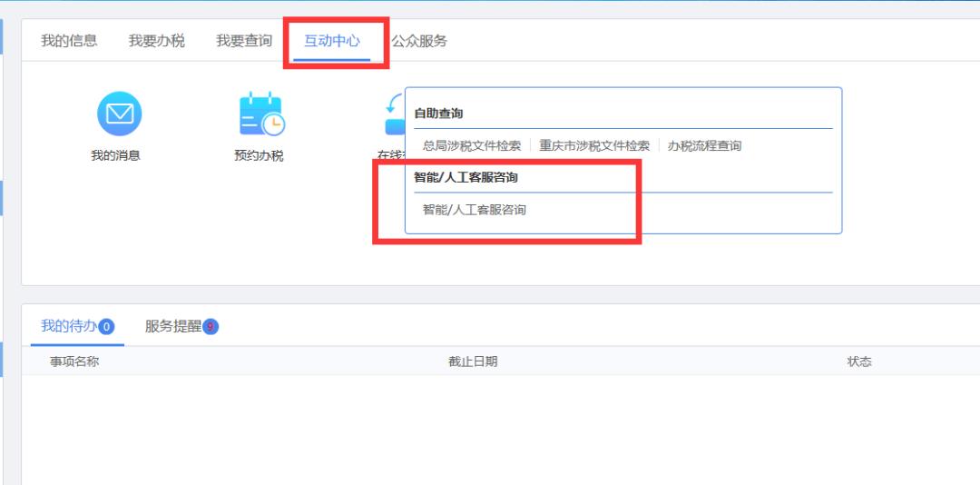Go to the 公众服务 tab
Image resolution: width=980 pixels, height=485 pixels.
click(419, 41)
